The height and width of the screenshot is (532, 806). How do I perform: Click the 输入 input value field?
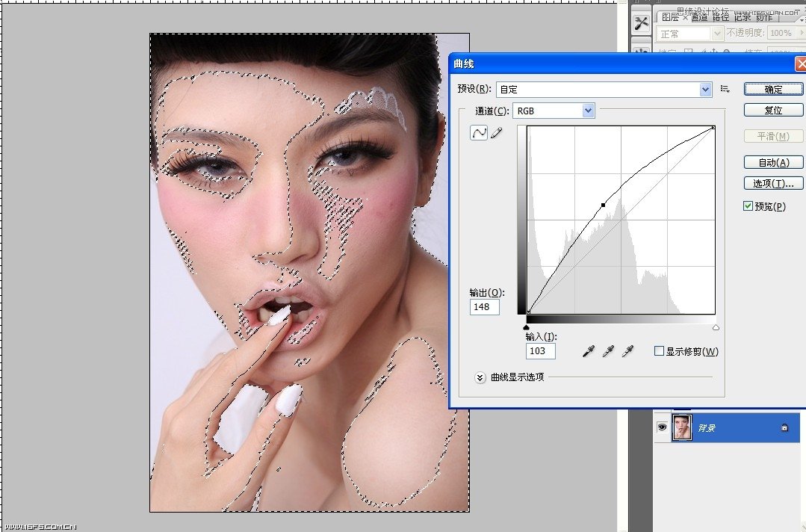[540, 350]
